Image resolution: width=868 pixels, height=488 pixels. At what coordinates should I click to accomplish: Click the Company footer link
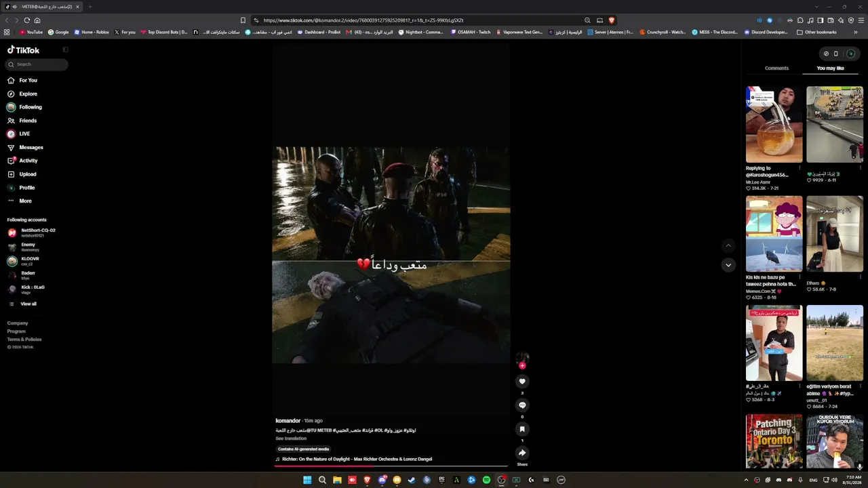click(x=18, y=323)
